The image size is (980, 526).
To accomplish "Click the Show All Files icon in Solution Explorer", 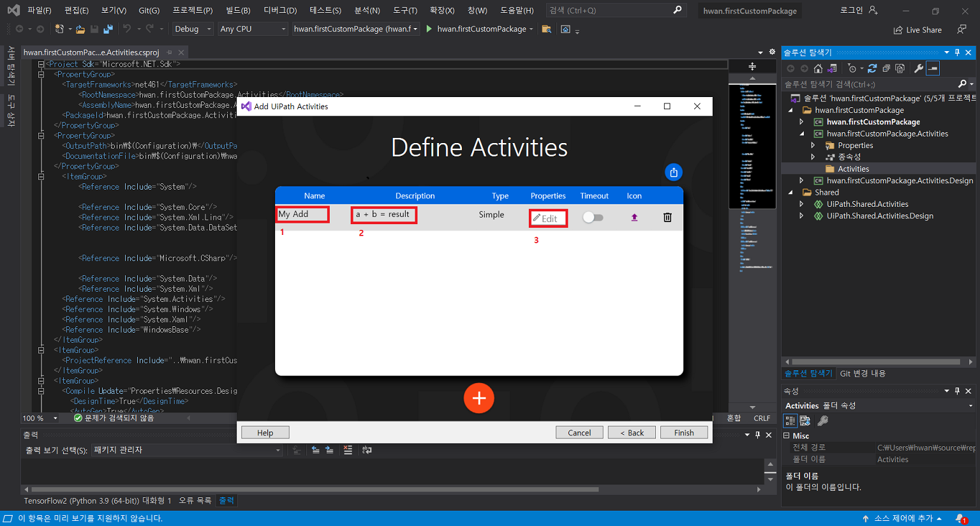I will [x=900, y=68].
